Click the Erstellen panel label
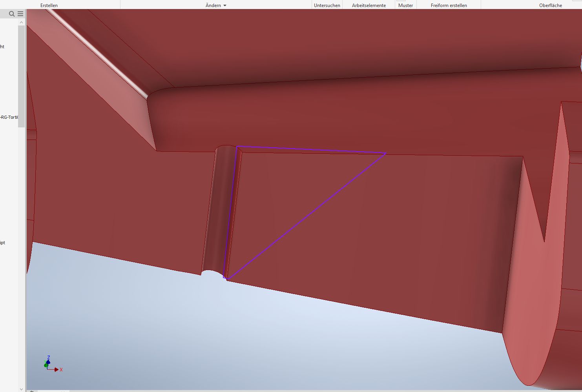The height and width of the screenshot is (392, 582). 49,5
